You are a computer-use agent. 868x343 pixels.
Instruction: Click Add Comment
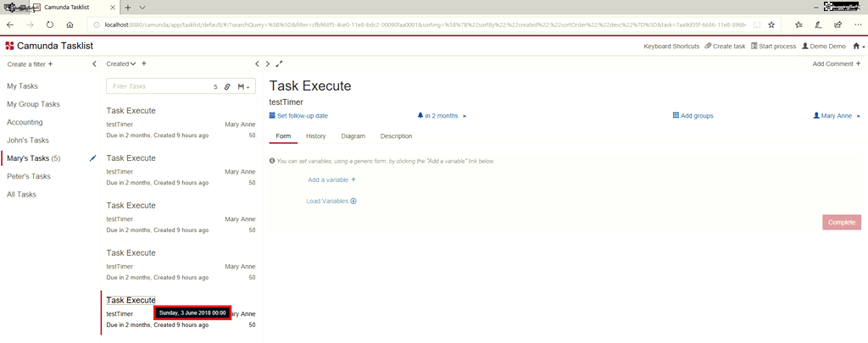click(837, 64)
